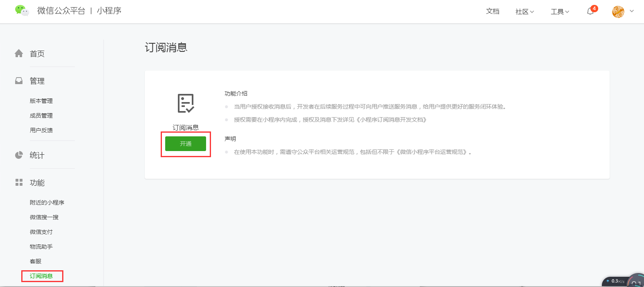Open 物流助手 page
The height and width of the screenshot is (287, 644).
pyautogui.click(x=41, y=247)
